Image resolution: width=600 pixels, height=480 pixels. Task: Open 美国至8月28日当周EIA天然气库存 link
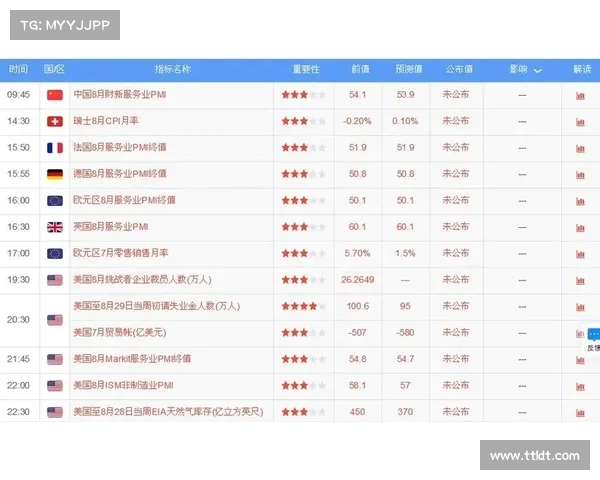click(168, 412)
